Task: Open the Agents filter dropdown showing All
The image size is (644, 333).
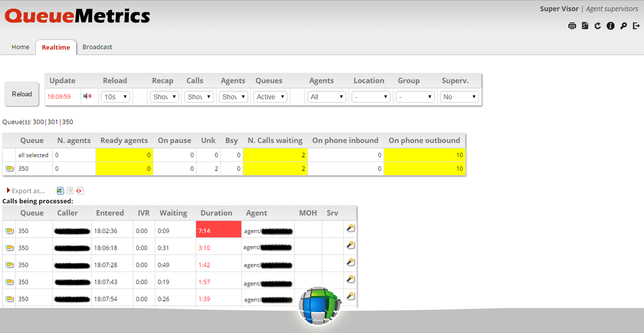Action: point(326,97)
